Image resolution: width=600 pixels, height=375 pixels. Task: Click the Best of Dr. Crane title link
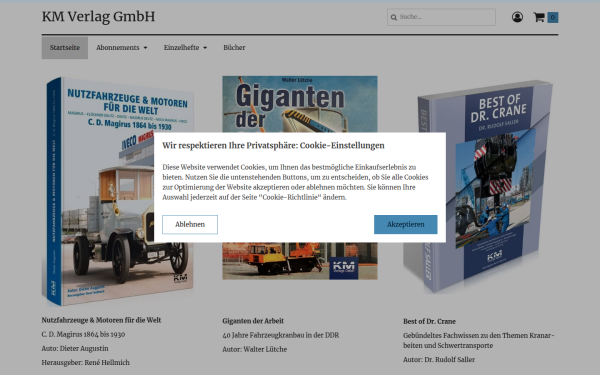tap(429, 321)
